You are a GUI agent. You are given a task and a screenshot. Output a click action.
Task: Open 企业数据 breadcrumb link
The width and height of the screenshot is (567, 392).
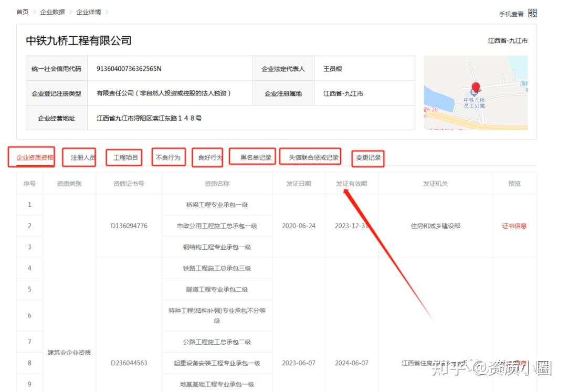click(52, 12)
